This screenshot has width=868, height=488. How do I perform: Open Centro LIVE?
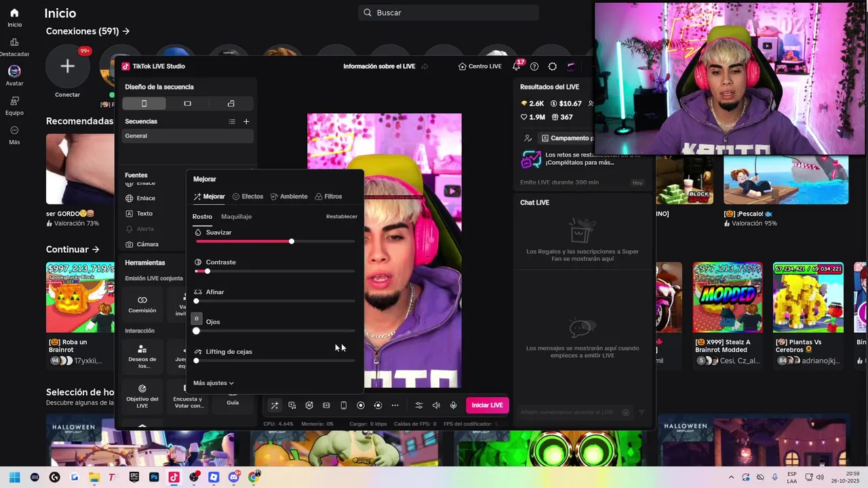tap(480, 66)
